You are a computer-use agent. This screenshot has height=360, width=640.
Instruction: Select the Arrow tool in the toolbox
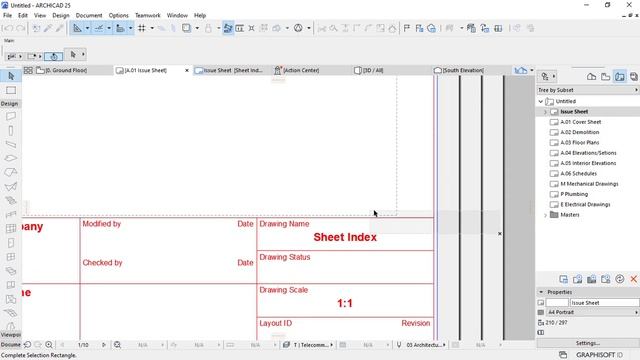(x=11, y=76)
